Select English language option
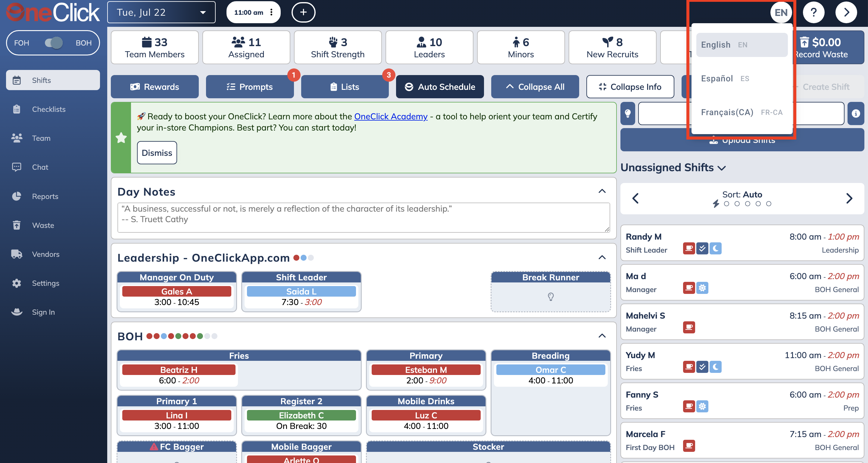The image size is (868, 463). (x=742, y=45)
